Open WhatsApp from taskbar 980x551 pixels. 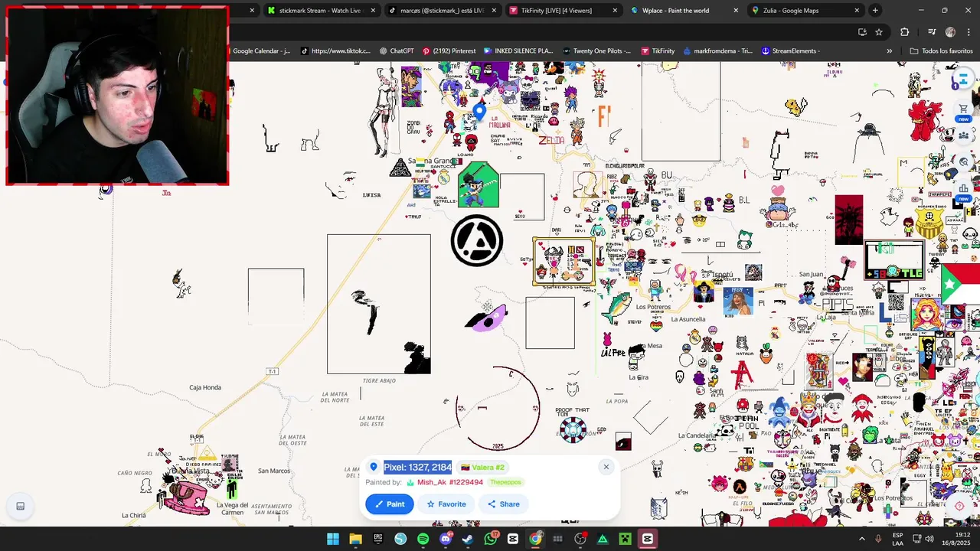(491, 539)
